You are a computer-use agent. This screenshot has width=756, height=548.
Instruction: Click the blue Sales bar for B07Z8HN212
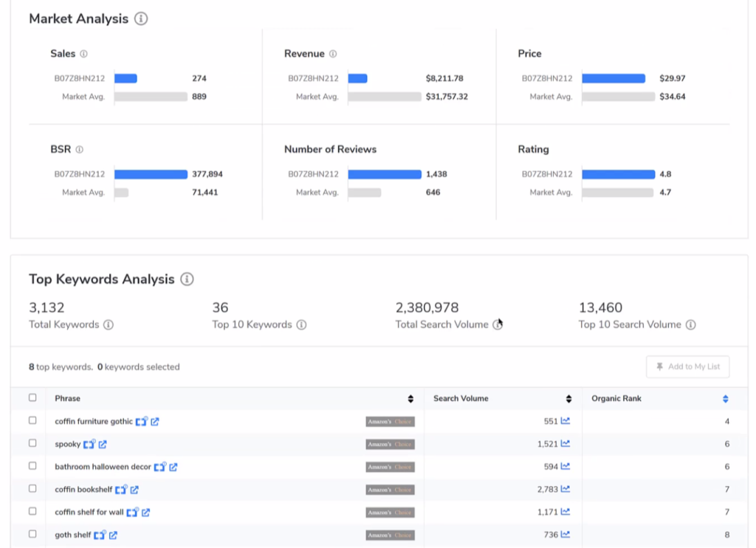pos(126,78)
